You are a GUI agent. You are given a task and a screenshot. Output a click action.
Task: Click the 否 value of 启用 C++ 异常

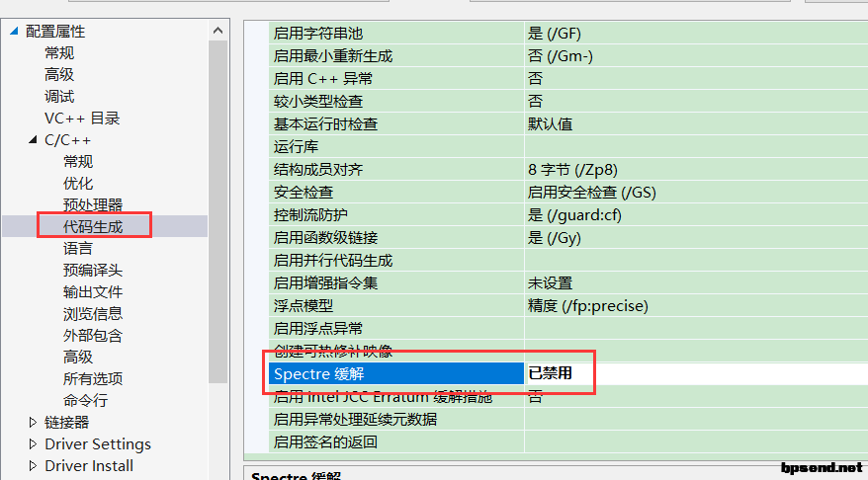[535, 79]
